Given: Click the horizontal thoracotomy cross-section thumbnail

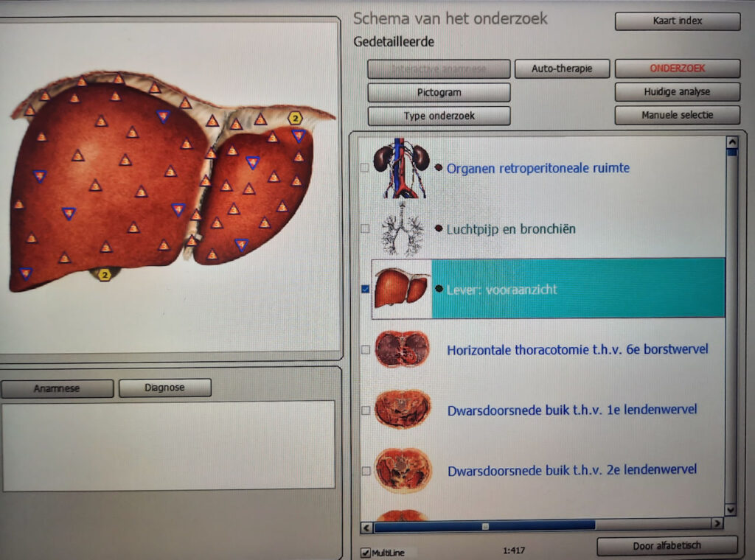Looking at the screenshot, I should tap(402, 349).
